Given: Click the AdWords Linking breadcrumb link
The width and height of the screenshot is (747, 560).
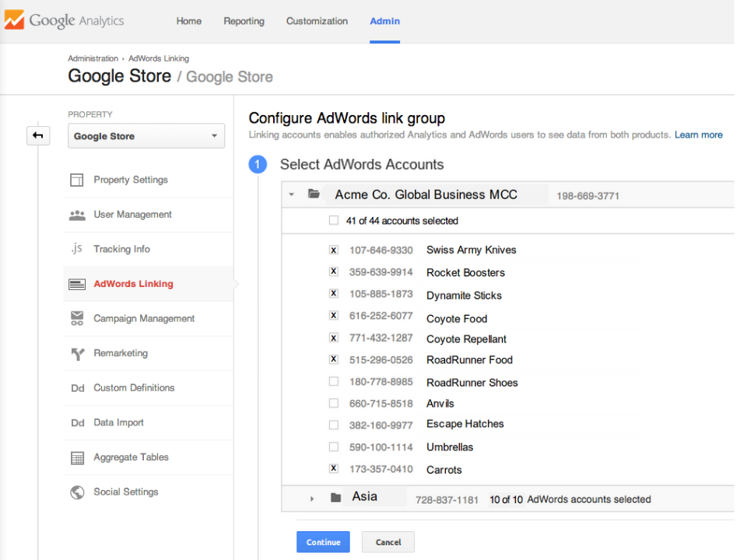Looking at the screenshot, I should 159,58.
